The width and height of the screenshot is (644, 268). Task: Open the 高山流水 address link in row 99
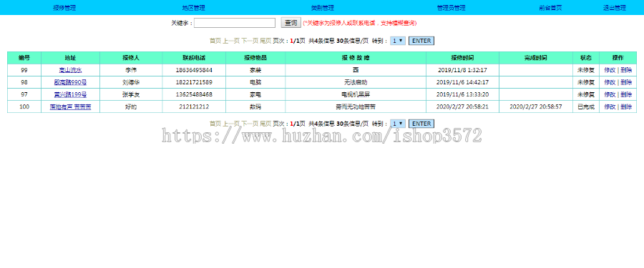(x=70, y=70)
